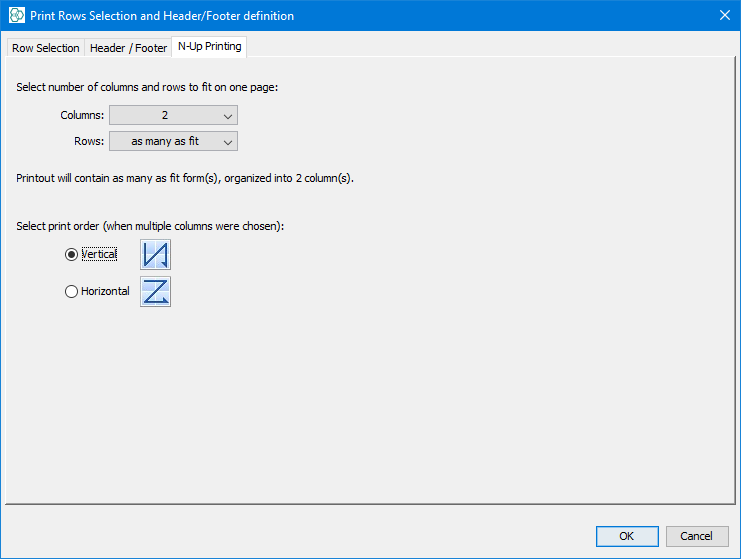Screen dimensions: 741x559
Task: Click the "Rows:" field label
Action: tap(89, 142)
